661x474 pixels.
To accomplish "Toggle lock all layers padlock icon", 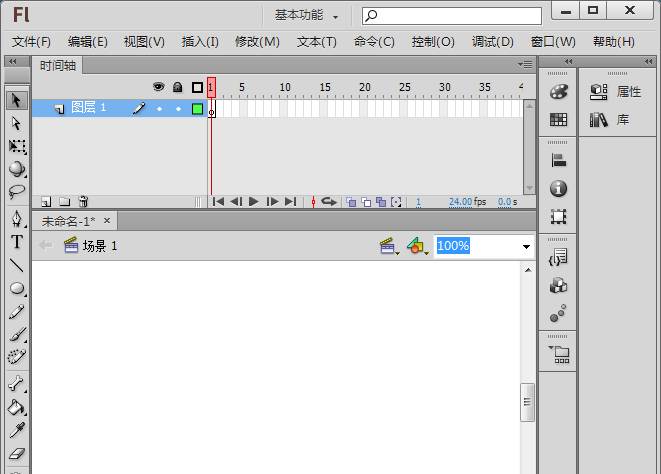I will pyautogui.click(x=177, y=87).
